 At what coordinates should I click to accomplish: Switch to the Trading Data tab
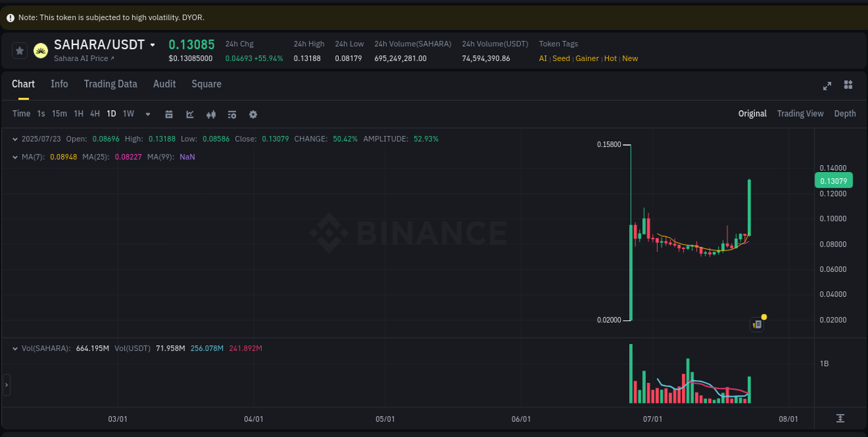point(110,84)
